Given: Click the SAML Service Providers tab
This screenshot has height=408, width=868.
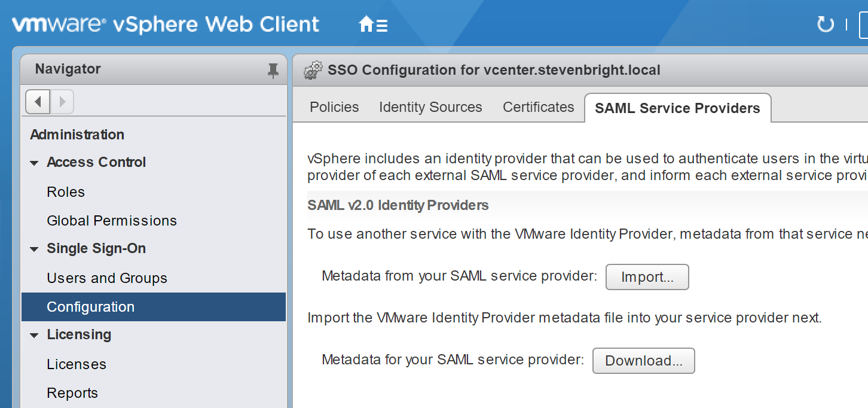Looking at the screenshot, I should [x=677, y=108].
